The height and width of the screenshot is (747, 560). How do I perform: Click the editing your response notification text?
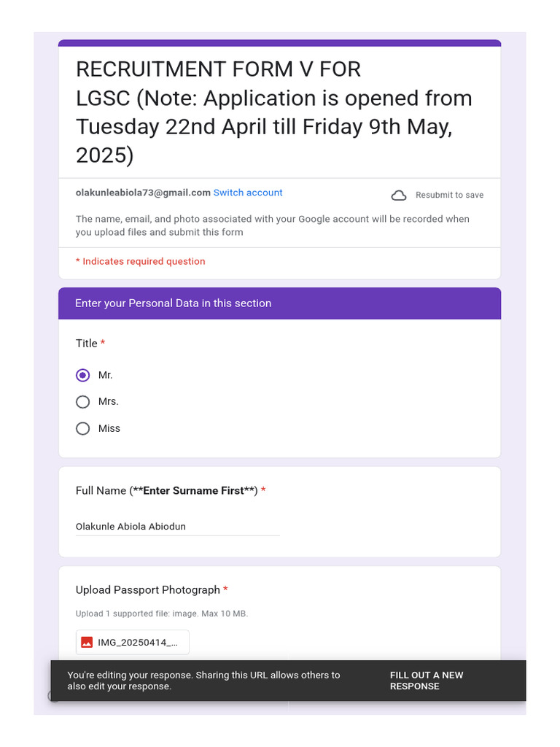(x=203, y=681)
